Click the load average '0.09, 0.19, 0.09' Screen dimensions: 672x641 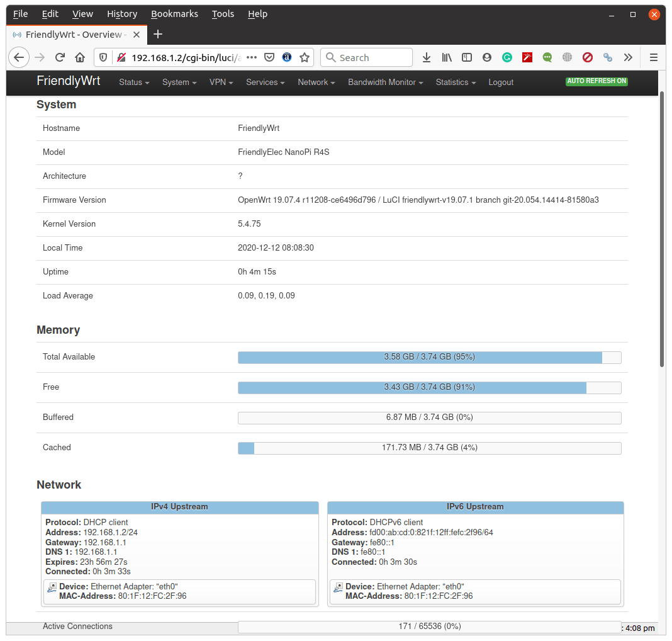click(x=266, y=296)
